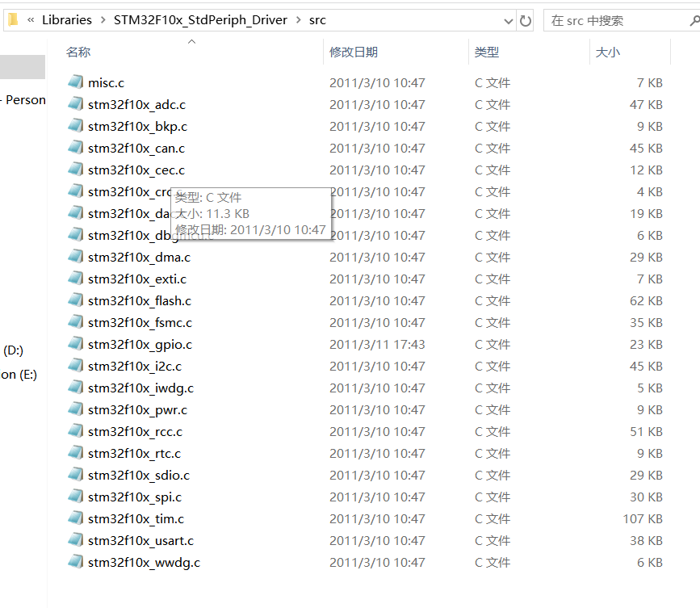
Task: Select the stm32f10x_exti.c file icon
Action: click(x=75, y=279)
